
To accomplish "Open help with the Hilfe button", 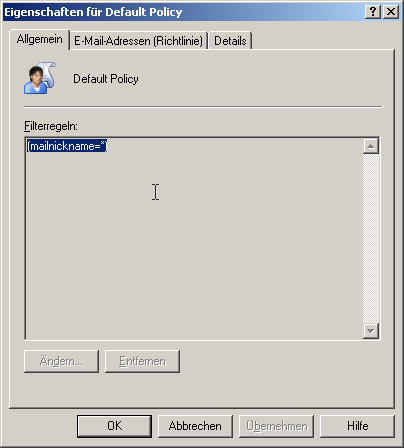I will click(357, 426).
